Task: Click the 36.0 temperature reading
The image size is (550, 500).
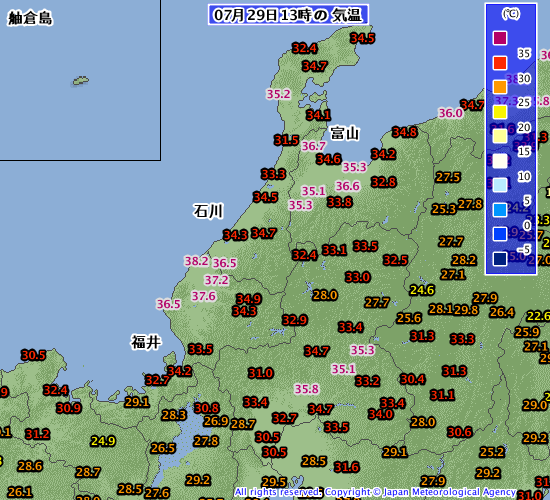Action: (451, 113)
